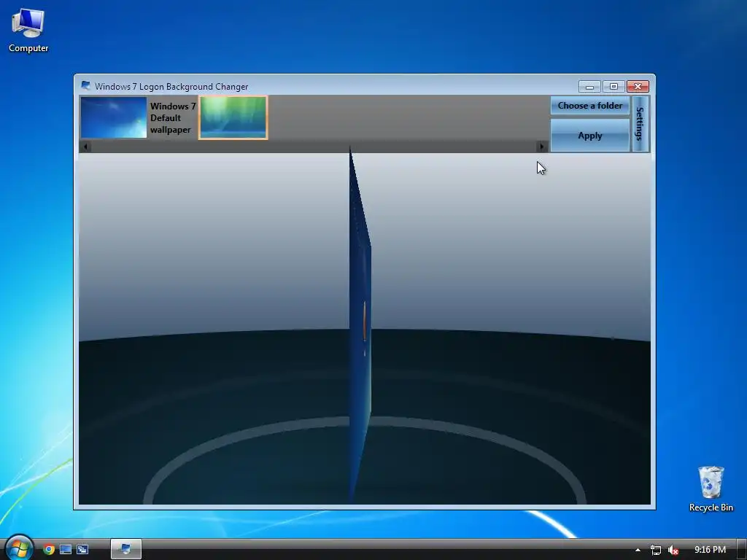Screen dimensions: 747x560
Task: Open the network status tray icon
Action: pyautogui.click(x=656, y=550)
